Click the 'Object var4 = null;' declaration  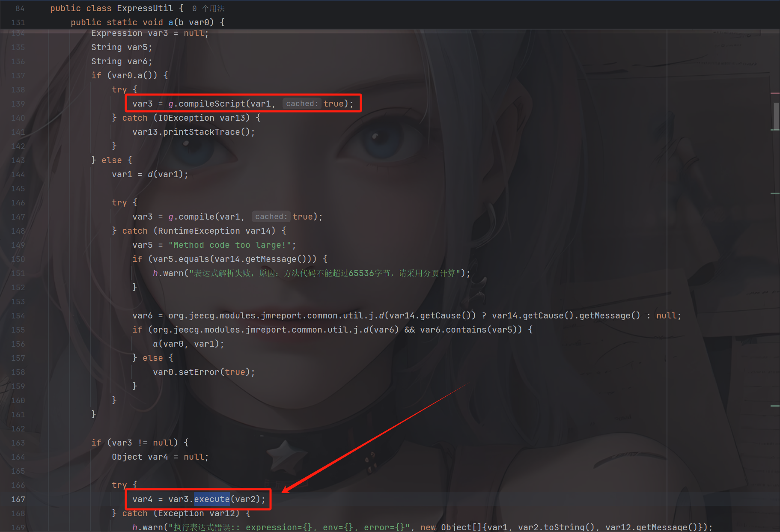(160, 457)
